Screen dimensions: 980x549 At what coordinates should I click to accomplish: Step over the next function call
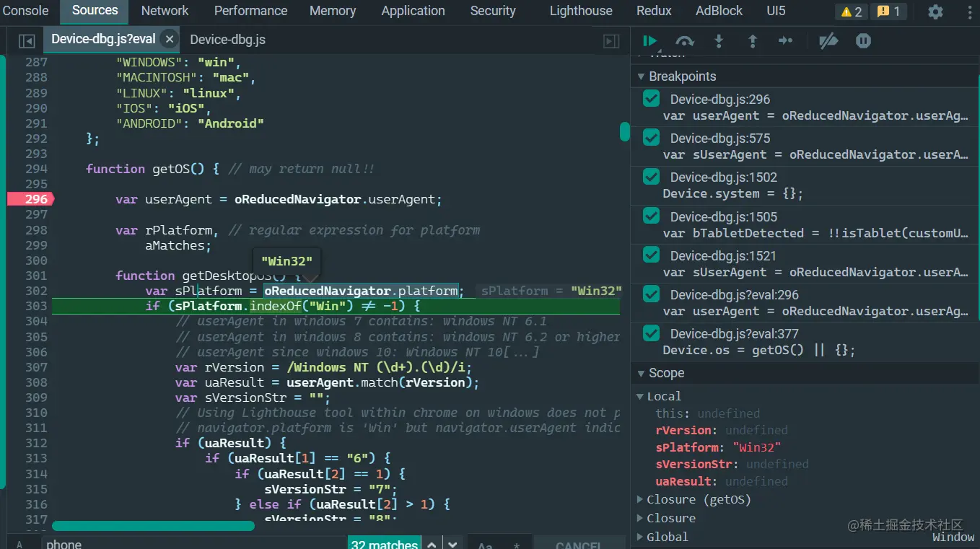(684, 41)
